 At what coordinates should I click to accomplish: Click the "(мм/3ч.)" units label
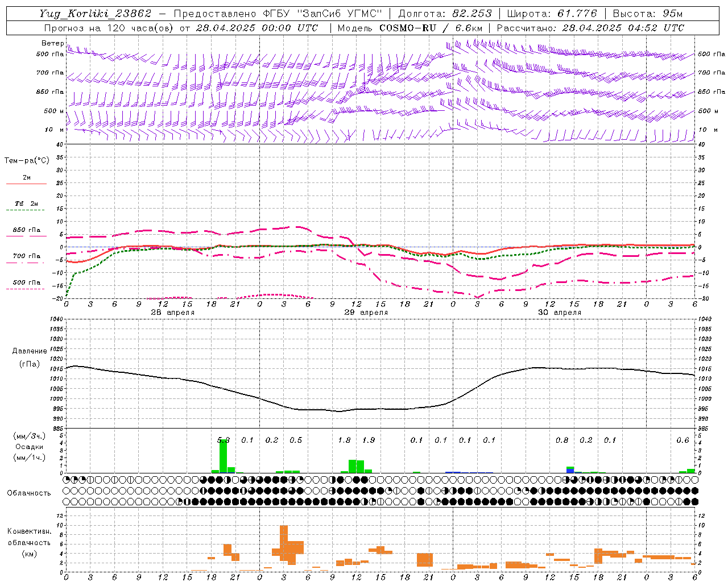(30, 436)
